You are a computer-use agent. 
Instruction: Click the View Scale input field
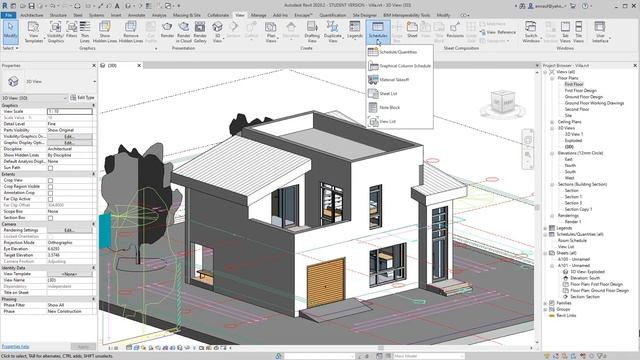[69, 111]
